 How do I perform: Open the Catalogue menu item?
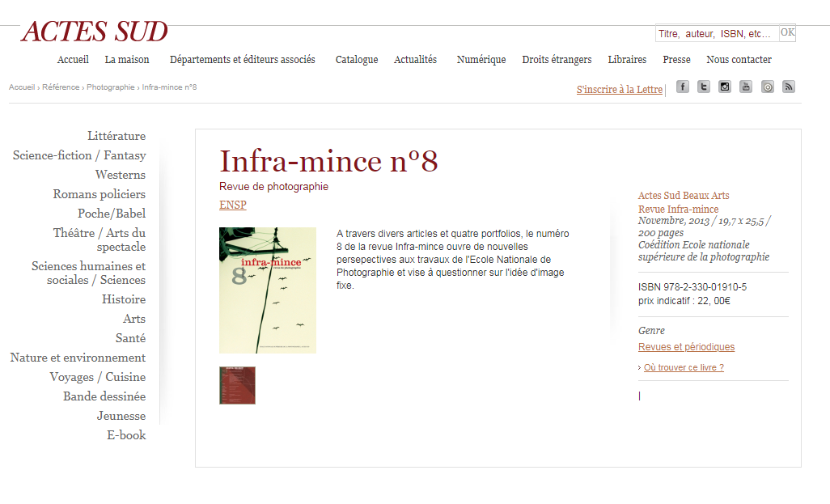coord(357,60)
